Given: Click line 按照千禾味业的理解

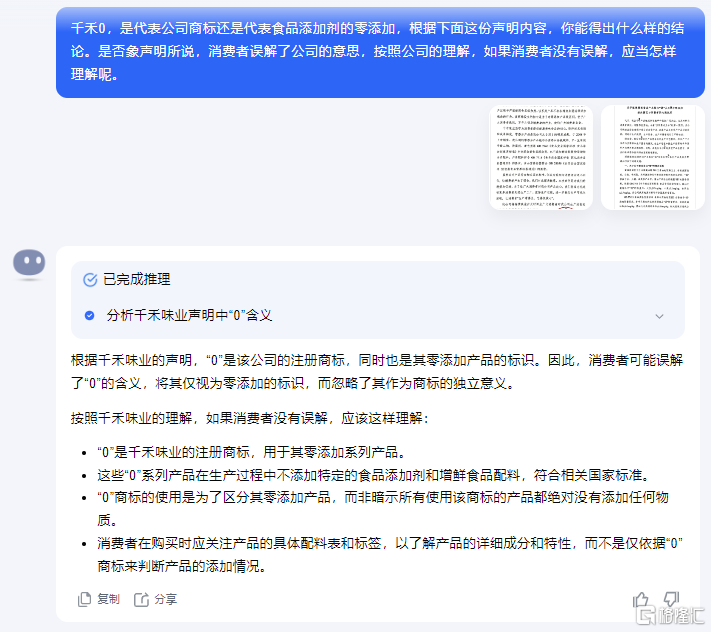Looking at the screenshot, I should pos(250,418).
